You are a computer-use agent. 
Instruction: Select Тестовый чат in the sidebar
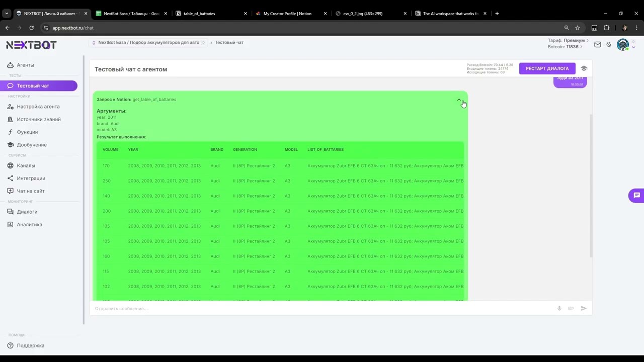click(39, 85)
